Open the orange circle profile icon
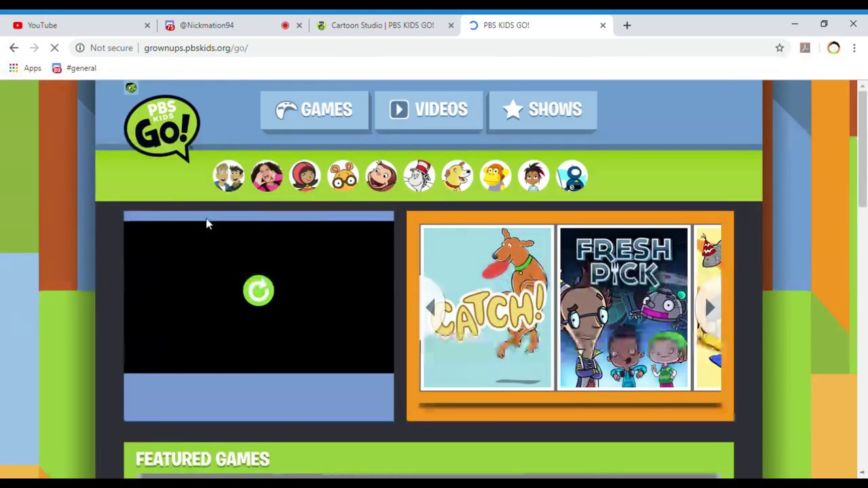Image resolution: width=868 pixels, height=488 pixels. [833, 47]
